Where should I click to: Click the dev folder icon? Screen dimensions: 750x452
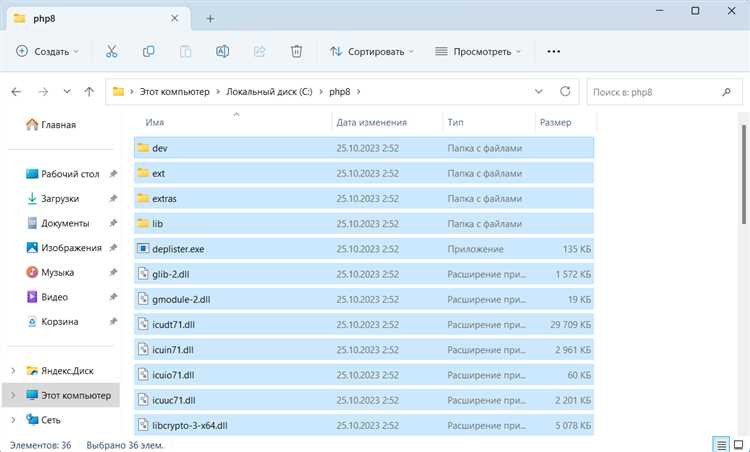coord(143,148)
